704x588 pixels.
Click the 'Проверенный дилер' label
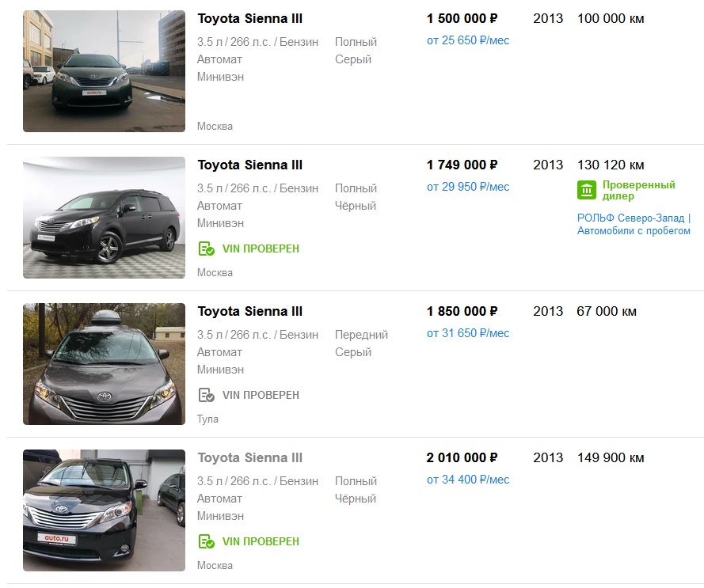[638, 190]
